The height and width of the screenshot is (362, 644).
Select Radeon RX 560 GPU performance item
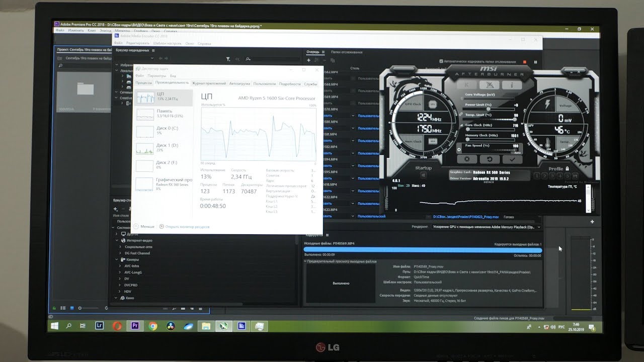164,184
